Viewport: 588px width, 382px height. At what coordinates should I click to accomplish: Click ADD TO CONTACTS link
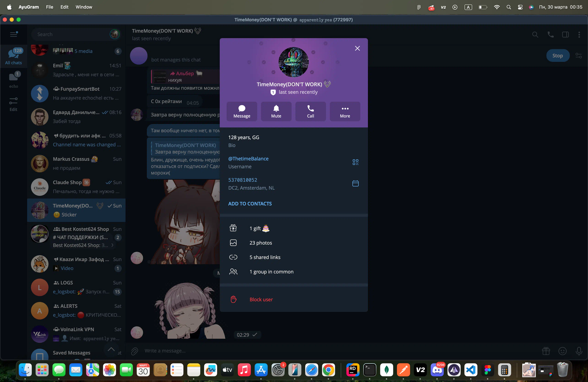point(250,204)
